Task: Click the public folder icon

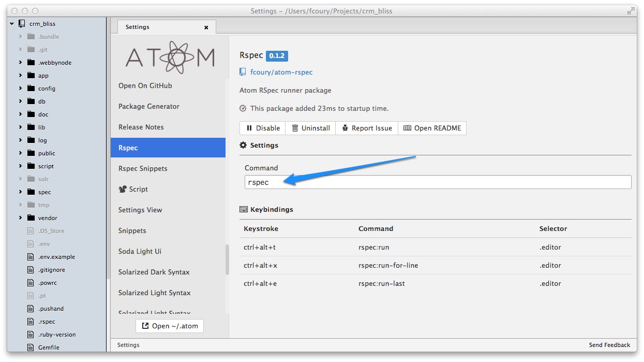Action: (x=31, y=153)
